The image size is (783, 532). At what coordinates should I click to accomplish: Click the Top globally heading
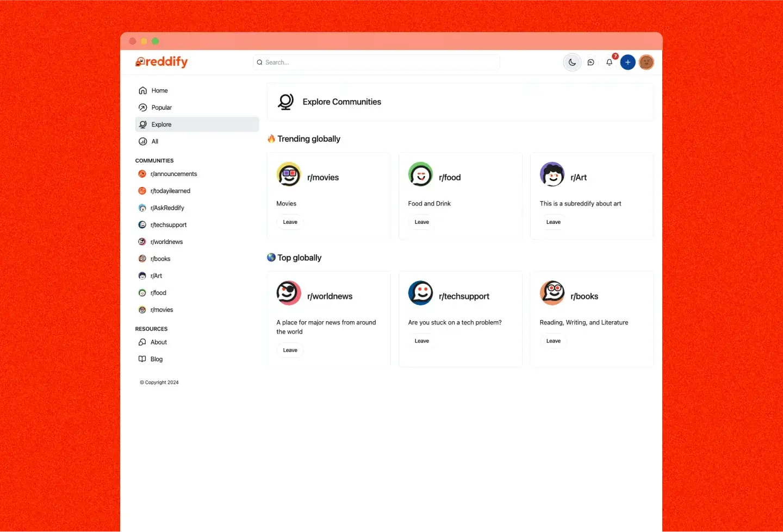click(x=294, y=258)
